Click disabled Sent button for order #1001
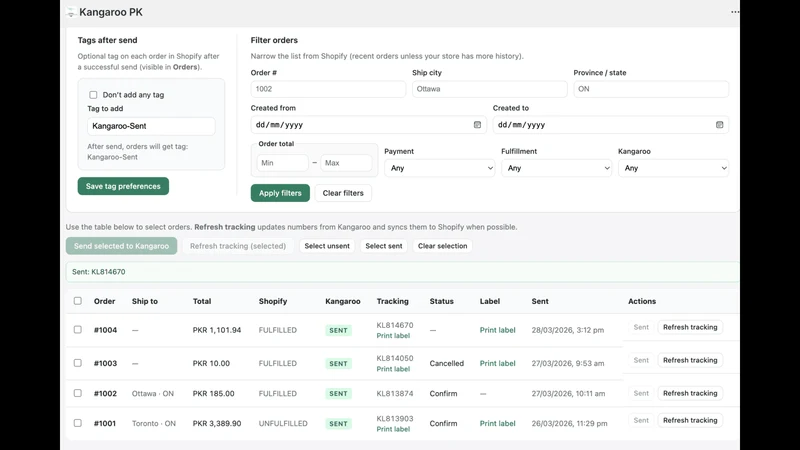Image resolution: width=800 pixels, height=450 pixels. (641, 420)
